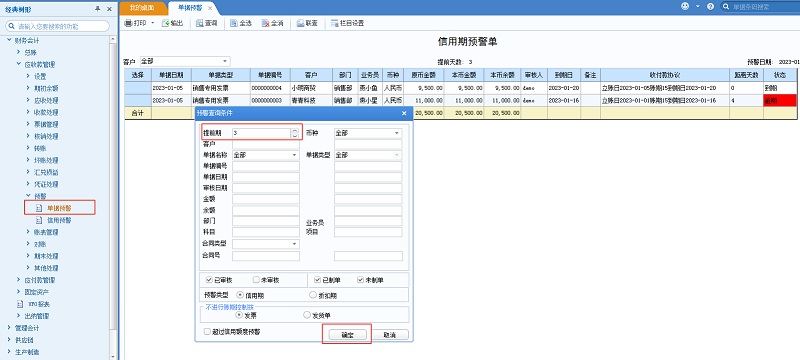The image size is (800, 360).
Task: Click the 请输入您要搜索的功能 search box
Action: pyautogui.click(x=57, y=26)
